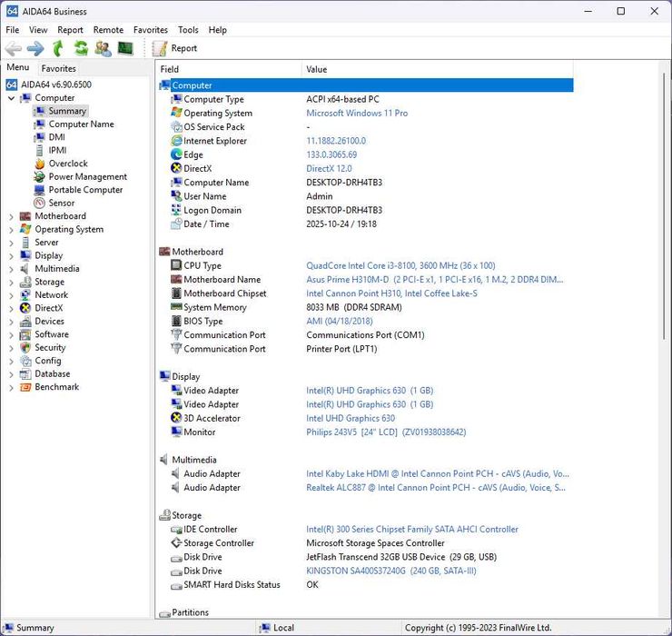Expand the Benchmark tree node
The width and height of the screenshot is (672, 636).
[11, 388]
